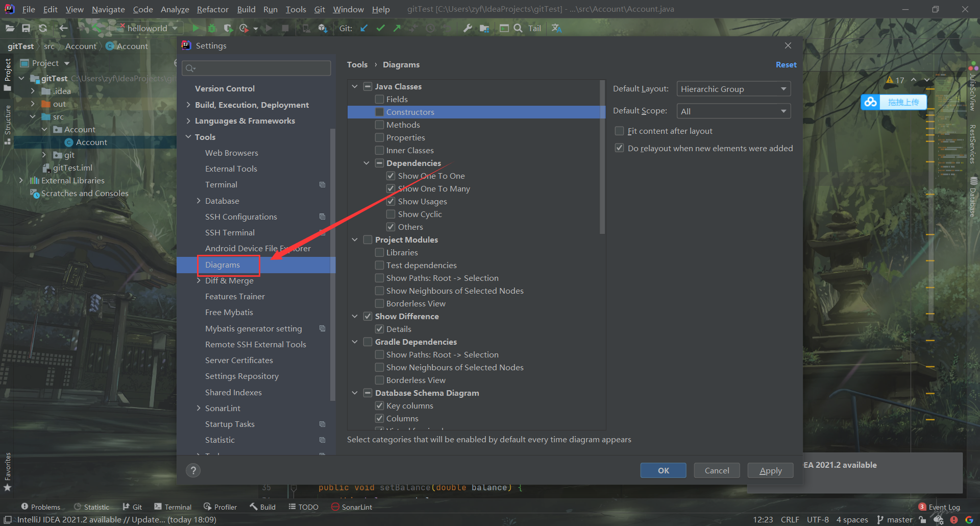980x526 pixels.
Task: Uncheck Do relayout when new elements added
Action: point(619,148)
